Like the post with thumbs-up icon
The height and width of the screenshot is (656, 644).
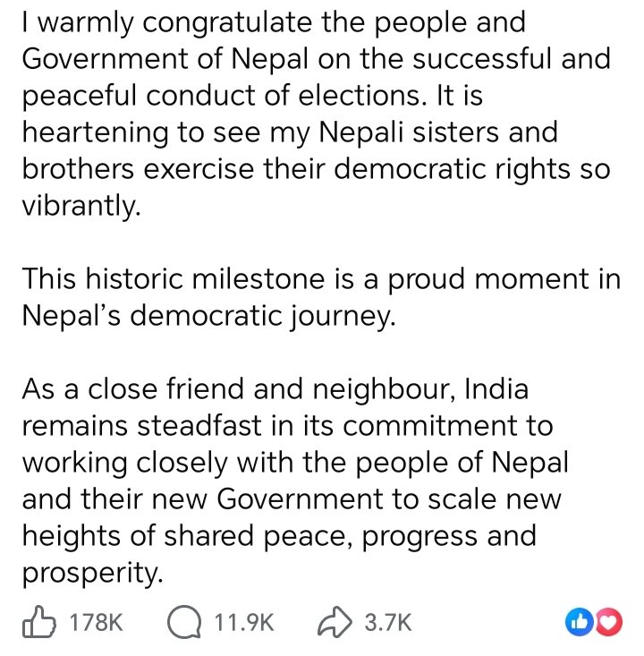(x=38, y=621)
